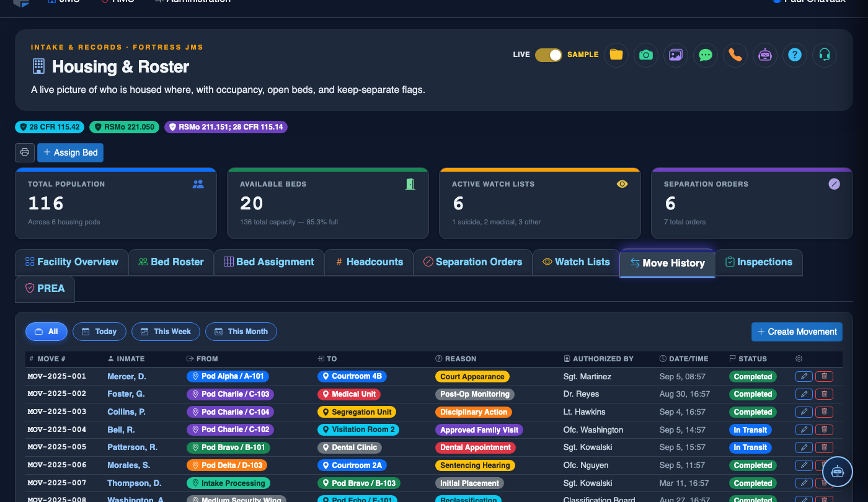868x502 pixels.
Task: Select the All filter pill
Action: pyautogui.click(x=46, y=332)
